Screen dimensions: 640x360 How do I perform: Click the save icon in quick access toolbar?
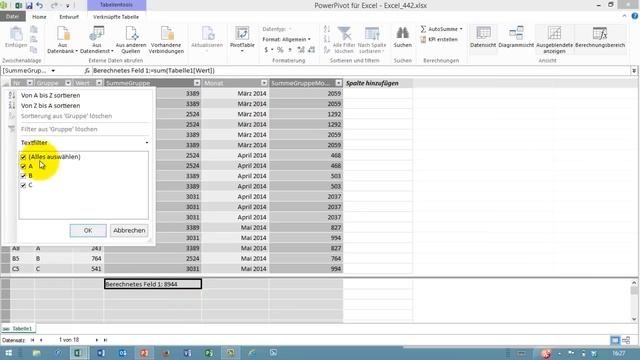pos(29,6)
